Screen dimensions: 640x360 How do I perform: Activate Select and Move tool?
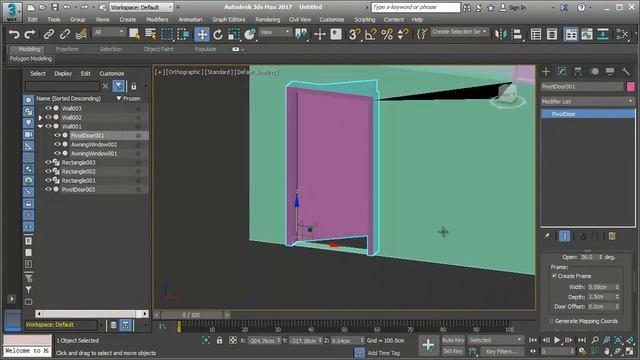202,34
